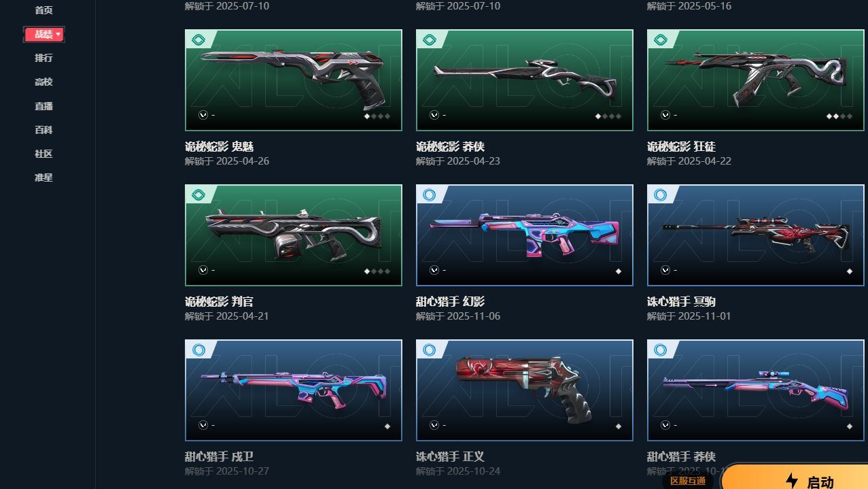The width and height of the screenshot is (868, 489).
Task: Click the 区服互通 badge
Action: coord(688,481)
